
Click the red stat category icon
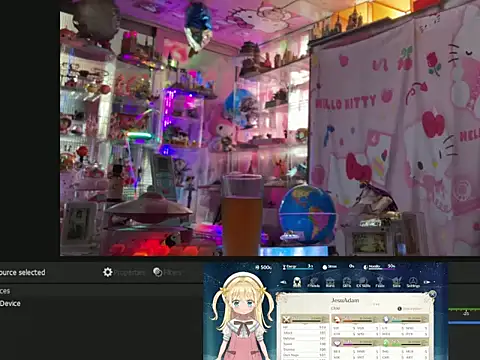coord(337,319)
